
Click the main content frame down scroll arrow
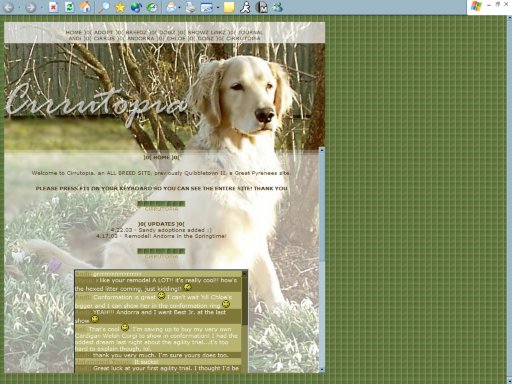click(x=322, y=369)
